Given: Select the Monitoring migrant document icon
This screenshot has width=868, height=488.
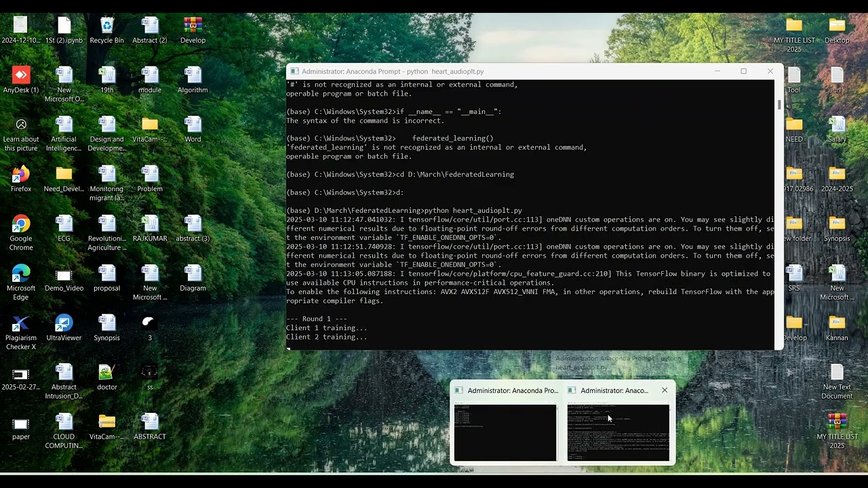Looking at the screenshot, I should (x=106, y=184).
